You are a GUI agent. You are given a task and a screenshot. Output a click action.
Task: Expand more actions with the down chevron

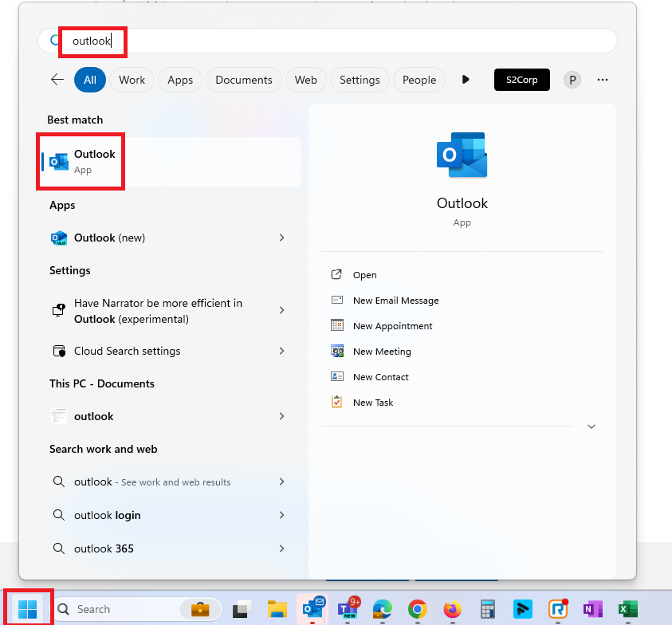click(591, 426)
